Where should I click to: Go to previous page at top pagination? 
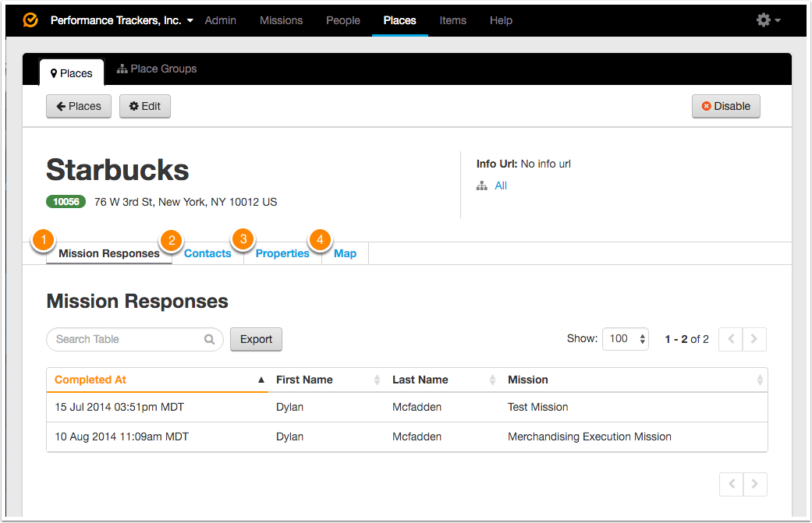(731, 339)
